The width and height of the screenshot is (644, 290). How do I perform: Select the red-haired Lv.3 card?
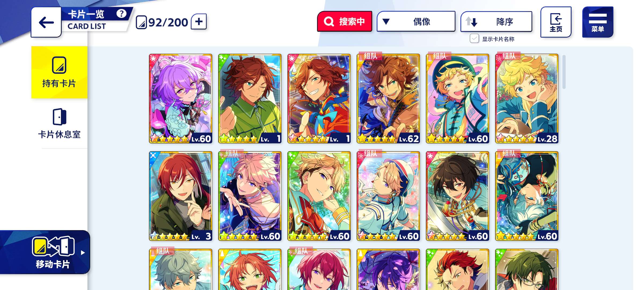[181, 196]
